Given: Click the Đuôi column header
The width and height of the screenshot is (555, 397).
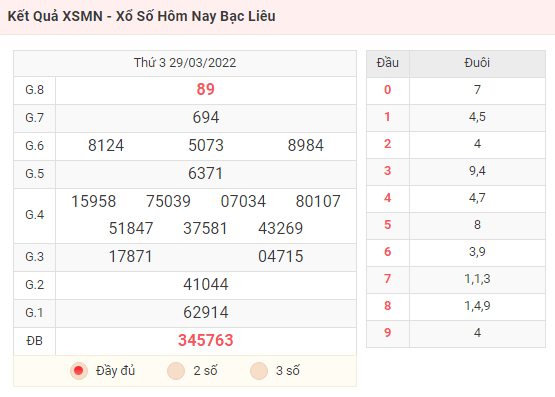Looking at the screenshot, I should click(x=477, y=63).
